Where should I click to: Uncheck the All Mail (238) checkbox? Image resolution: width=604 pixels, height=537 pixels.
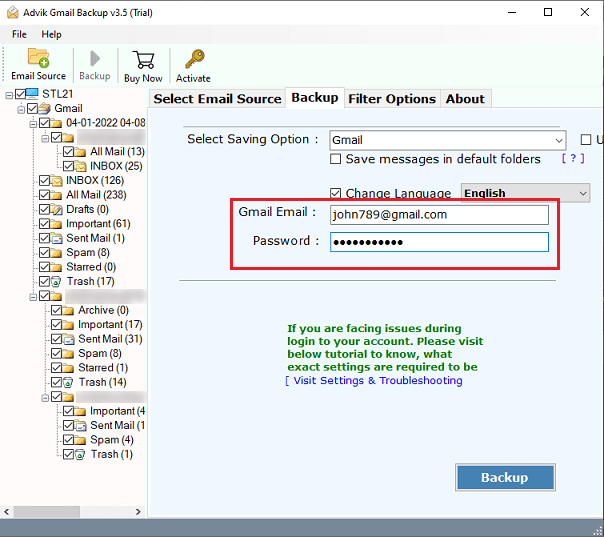point(44,195)
